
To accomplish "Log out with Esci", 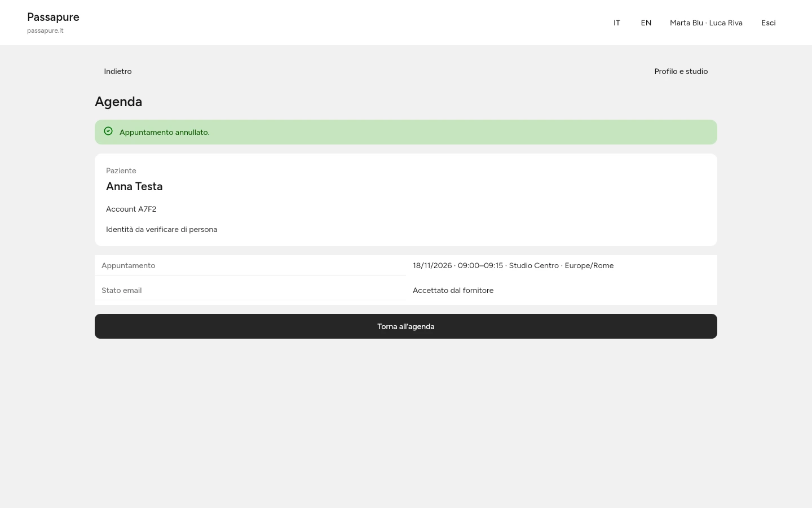I will pos(769,23).
